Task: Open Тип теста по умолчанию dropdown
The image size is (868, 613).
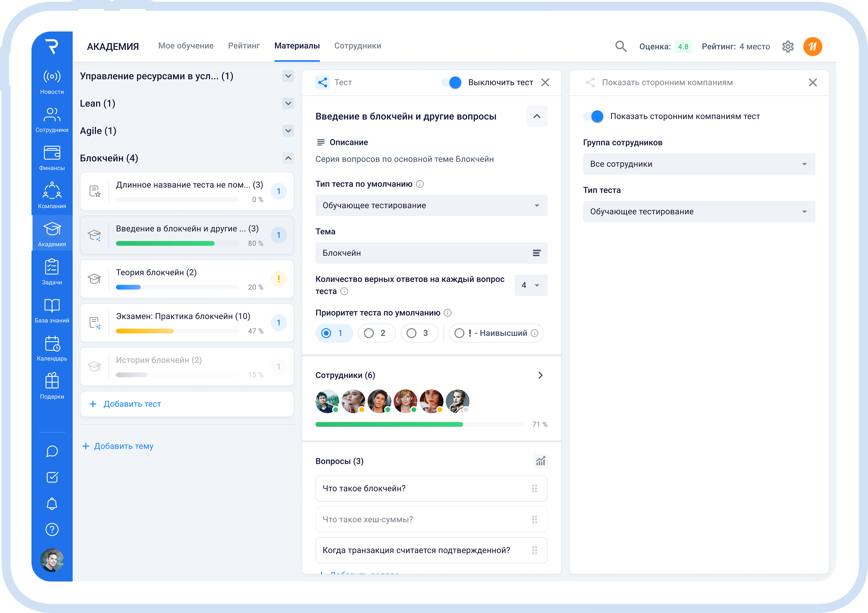Action: click(x=431, y=205)
